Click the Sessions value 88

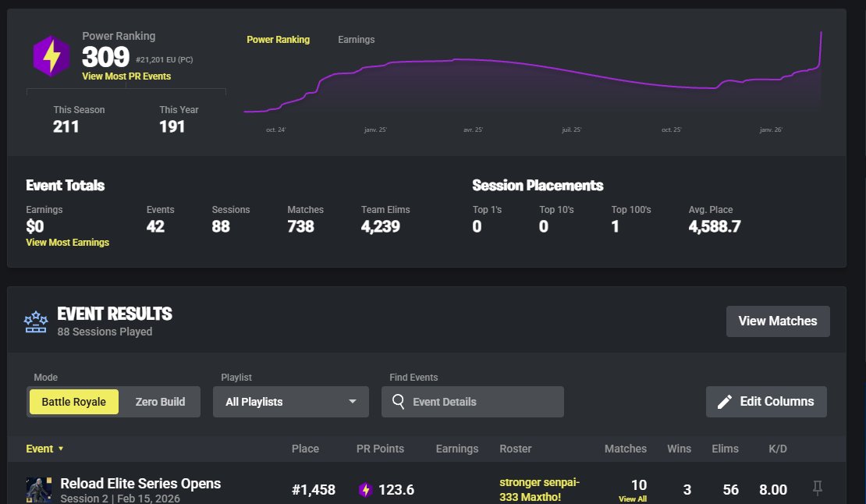click(x=221, y=226)
